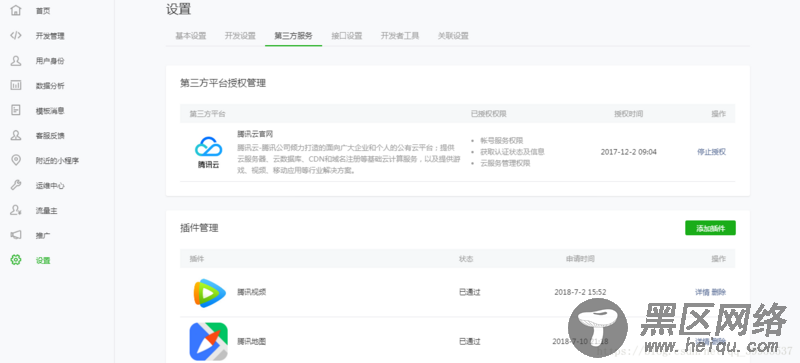Click the 插件管理 section heading
800x363 pixels.
[x=199, y=228]
